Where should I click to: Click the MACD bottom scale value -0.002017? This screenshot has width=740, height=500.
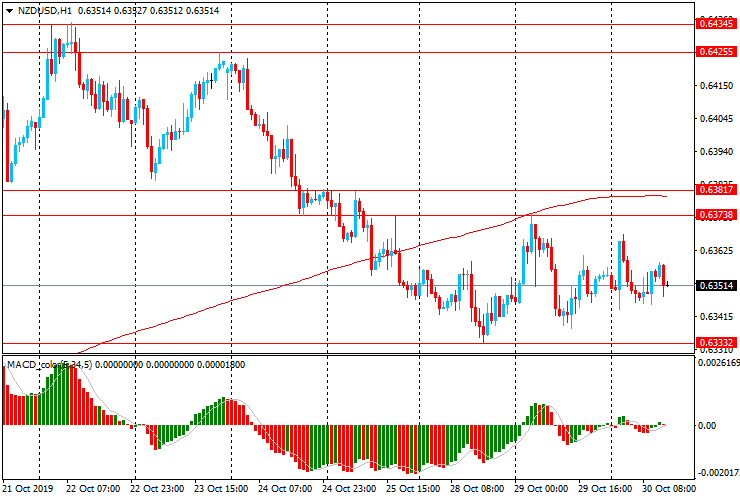pyautogui.click(x=718, y=473)
